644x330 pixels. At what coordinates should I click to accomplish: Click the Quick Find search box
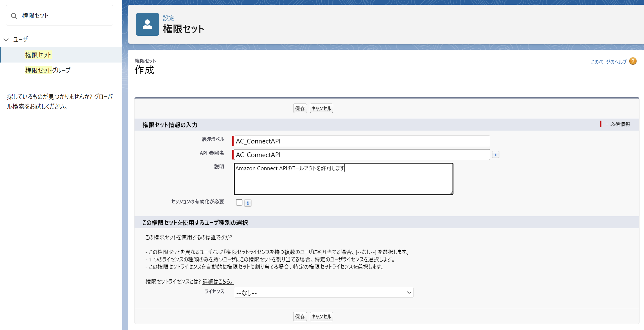point(60,15)
